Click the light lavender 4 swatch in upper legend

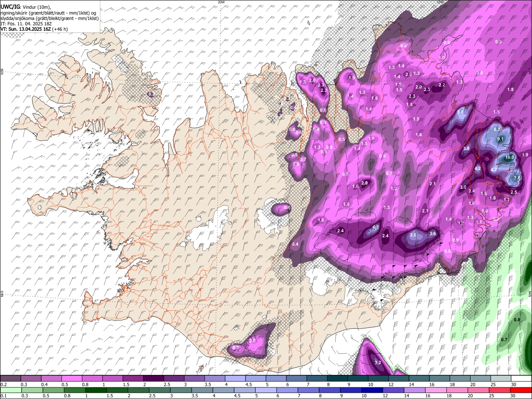point(235,379)
